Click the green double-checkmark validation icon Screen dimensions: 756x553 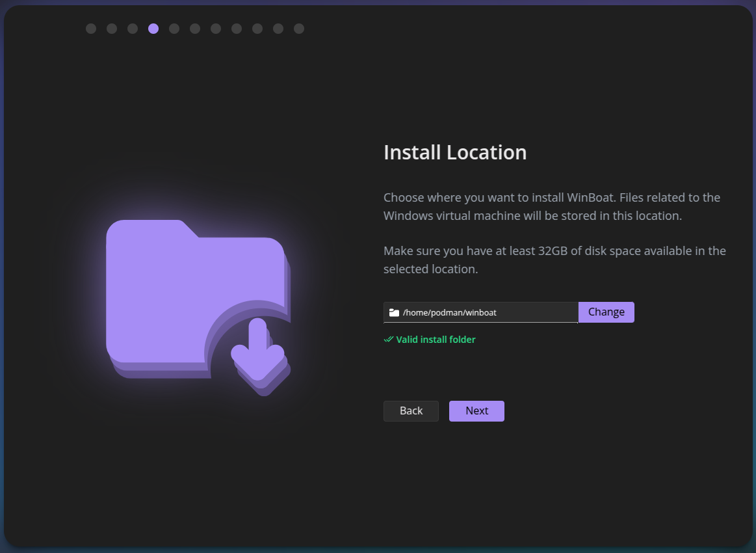coord(389,340)
